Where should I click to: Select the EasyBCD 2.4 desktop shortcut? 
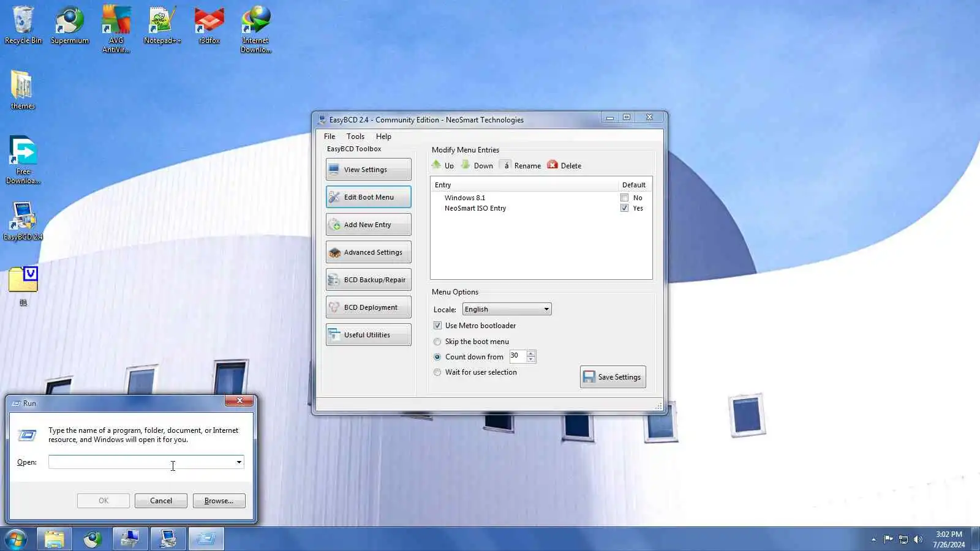[x=23, y=222]
